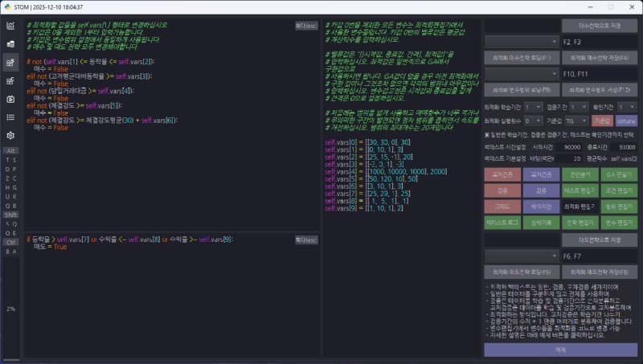Click the second sidebar icon below chart
The width and height of the screenshot is (643, 364).
coord(11,43)
